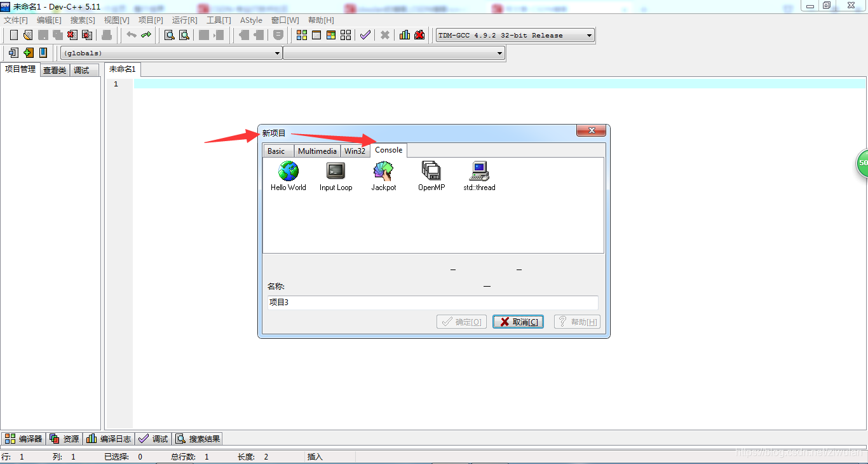Open the 编译器 bottom panel tab
The image size is (868, 464).
[24, 439]
